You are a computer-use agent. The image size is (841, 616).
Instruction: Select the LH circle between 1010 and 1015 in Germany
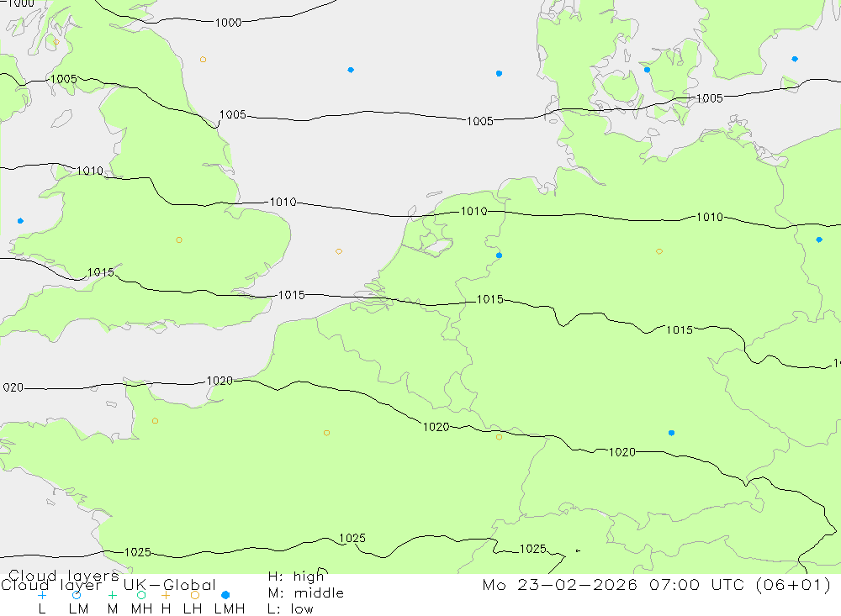[x=659, y=251]
